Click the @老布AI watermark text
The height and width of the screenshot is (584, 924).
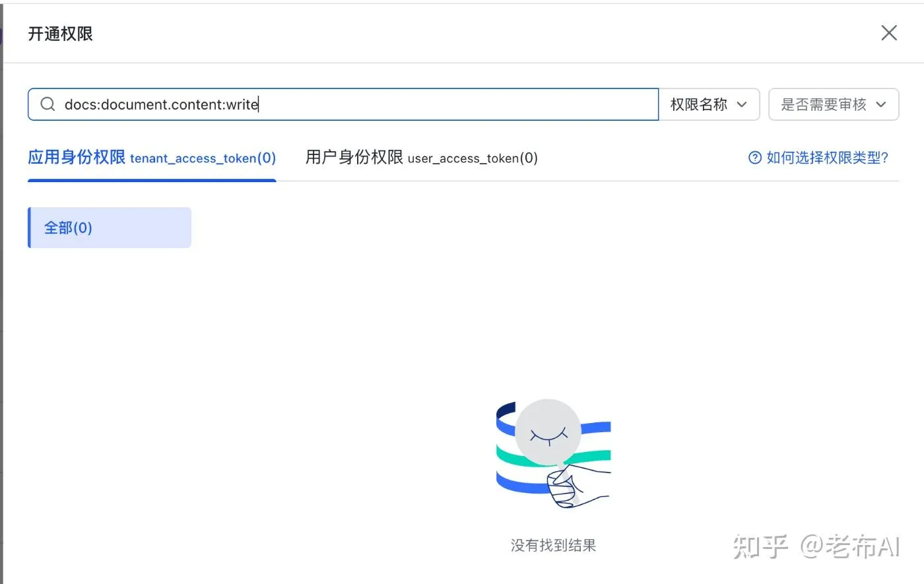click(x=851, y=546)
